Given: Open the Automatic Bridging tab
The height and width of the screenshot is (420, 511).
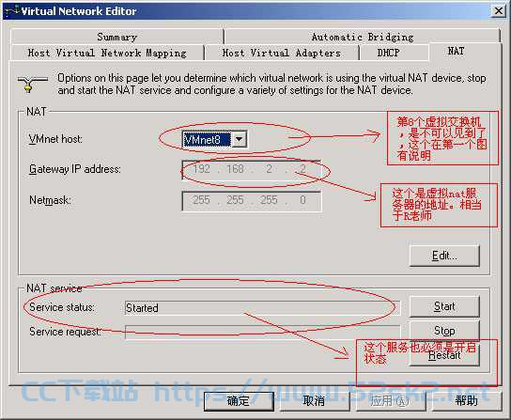Looking at the screenshot, I should click(x=362, y=37).
